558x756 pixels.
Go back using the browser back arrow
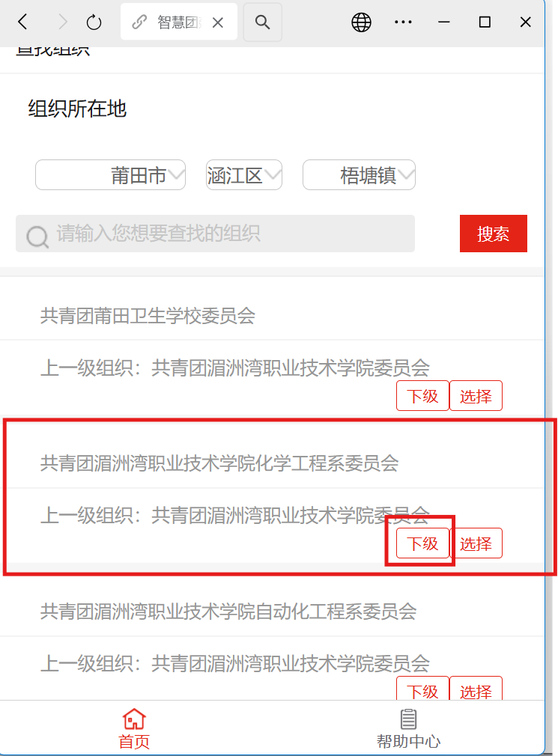22,22
